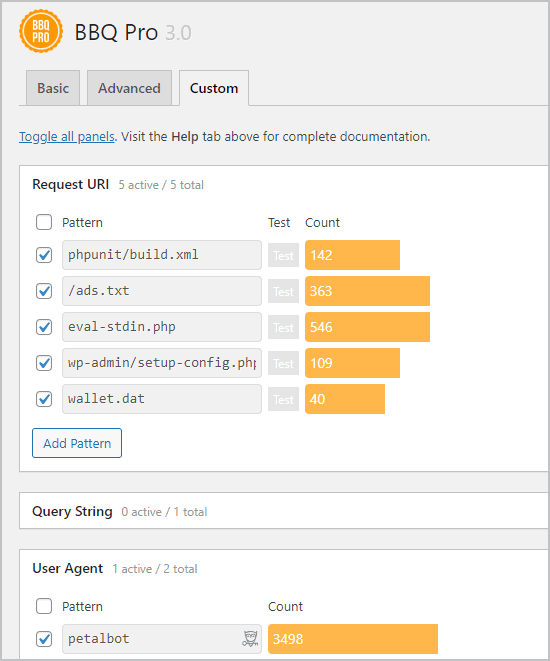Edit the phpunit/build.xml pattern field

pos(162,255)
